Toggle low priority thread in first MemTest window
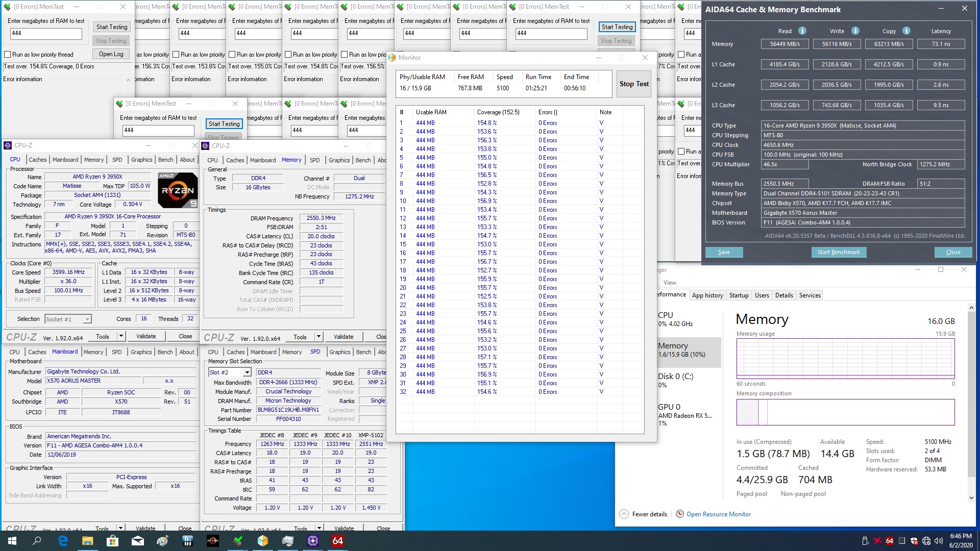The height and width of the screenshot is (551, 980). pyautogui.click(x=8, y=55)
